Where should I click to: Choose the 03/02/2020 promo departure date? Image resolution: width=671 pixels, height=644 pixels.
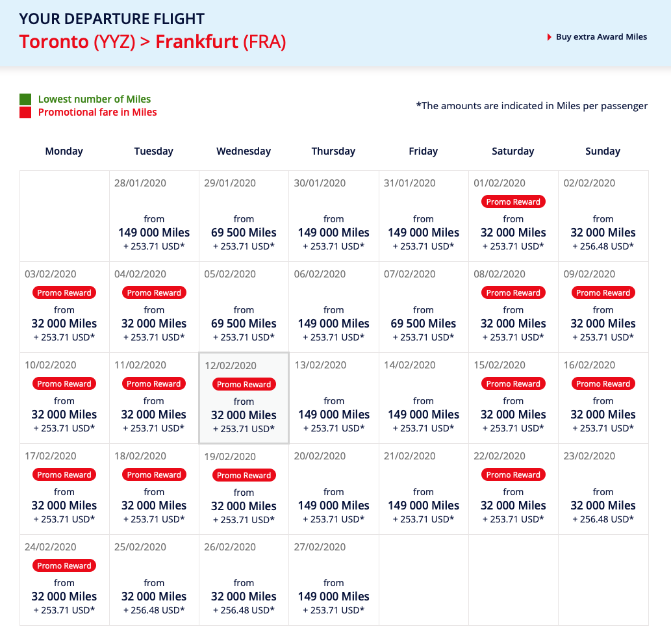[64, 307]
